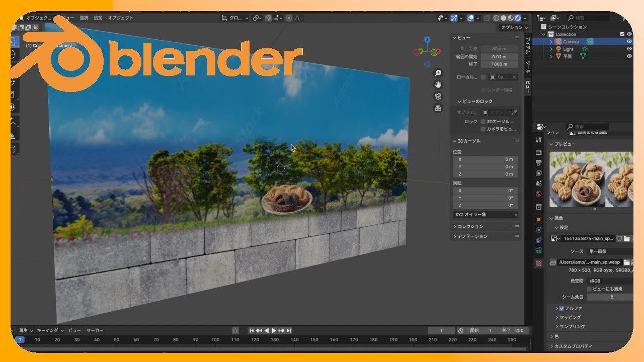Open the 追加 menu

(x=98, y=18)
